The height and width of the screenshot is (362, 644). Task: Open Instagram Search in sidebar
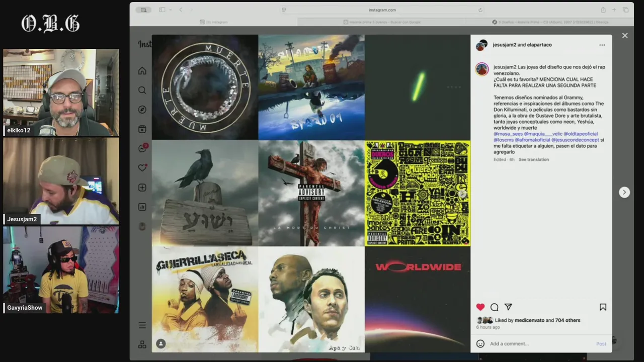click(142, 90)
